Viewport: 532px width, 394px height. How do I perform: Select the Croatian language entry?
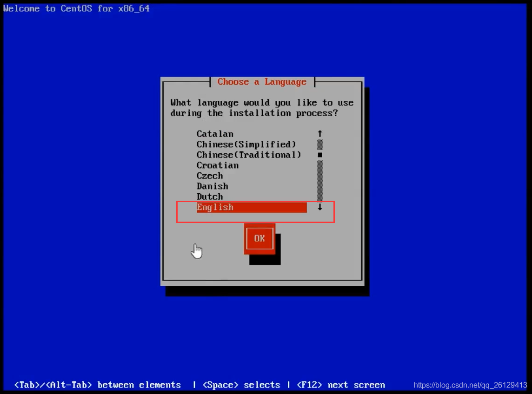coord(218,165)
